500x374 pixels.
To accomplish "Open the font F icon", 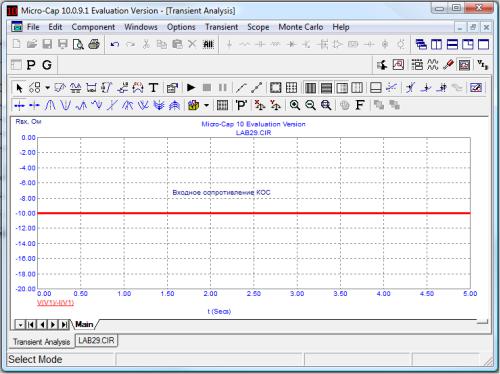I will point(359,105).
